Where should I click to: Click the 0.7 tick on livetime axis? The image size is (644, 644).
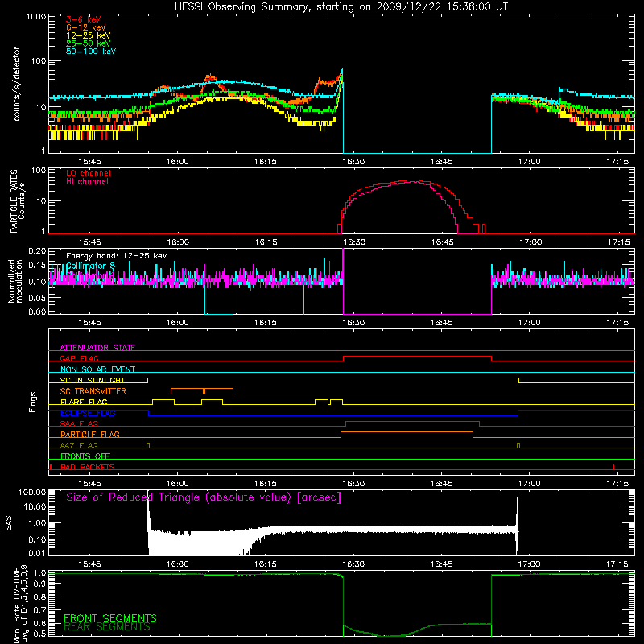[40, 610]
